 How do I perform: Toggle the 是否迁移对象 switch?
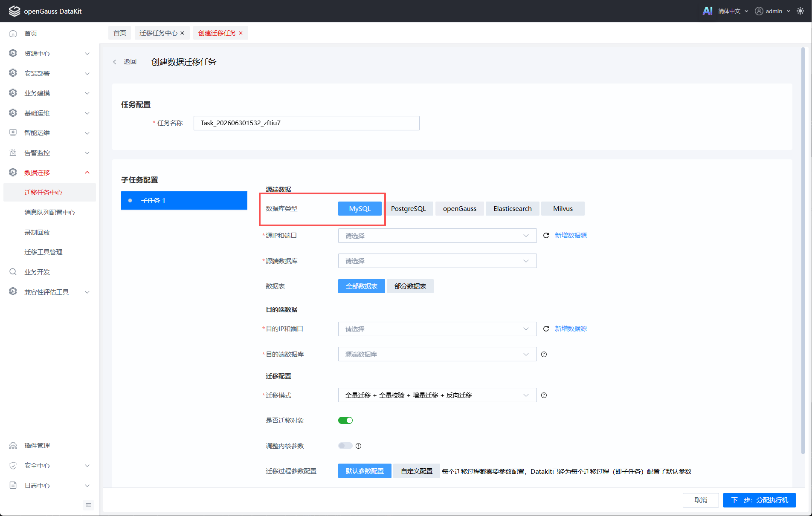[345, 421]
